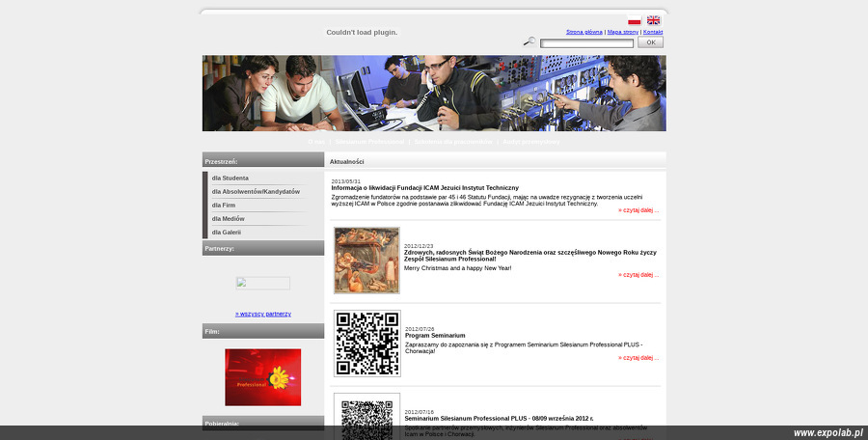Select dla Absolwentów/Kandydatów in sidebar
The image size is (868, 440).
256,192
